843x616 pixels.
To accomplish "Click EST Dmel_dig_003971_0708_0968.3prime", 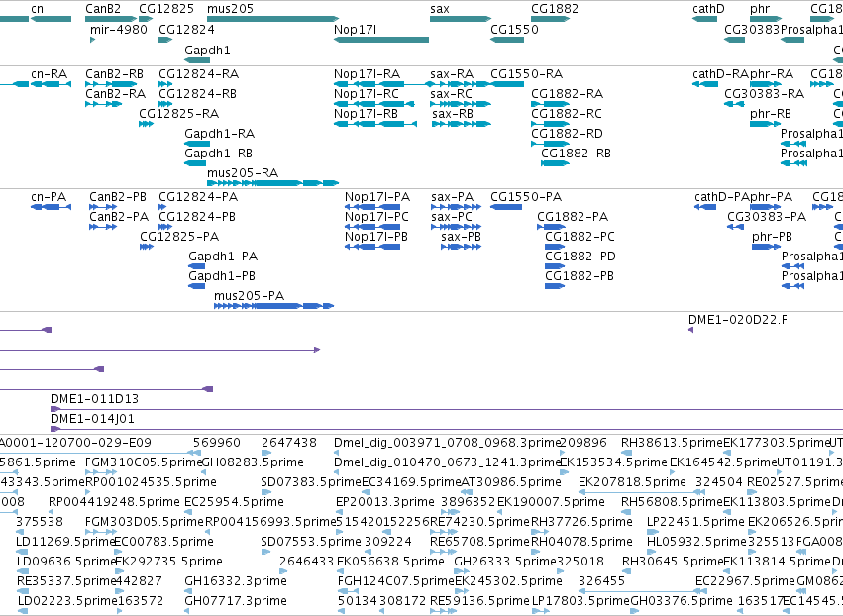I will tap(447, 443).
